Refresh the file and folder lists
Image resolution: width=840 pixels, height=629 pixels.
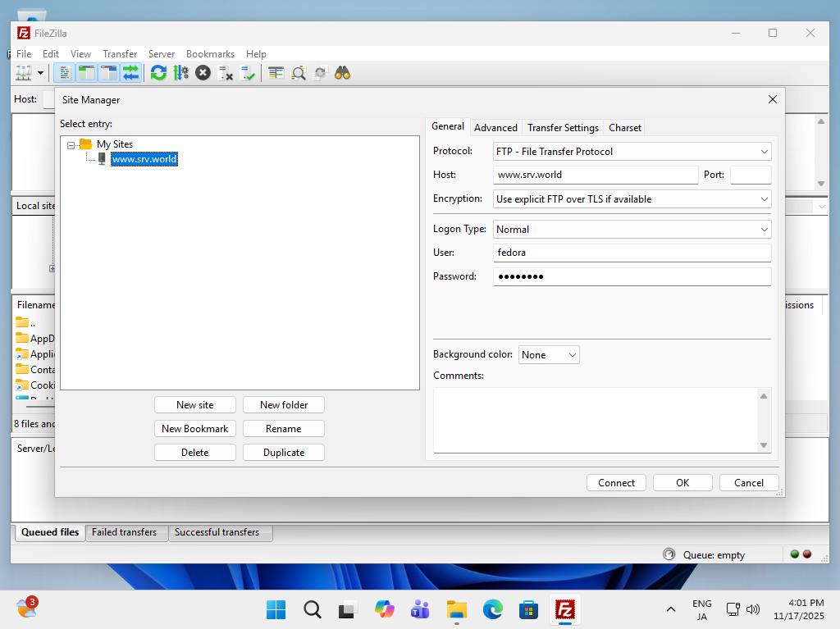pyautogui.click(x=158, y=73)
